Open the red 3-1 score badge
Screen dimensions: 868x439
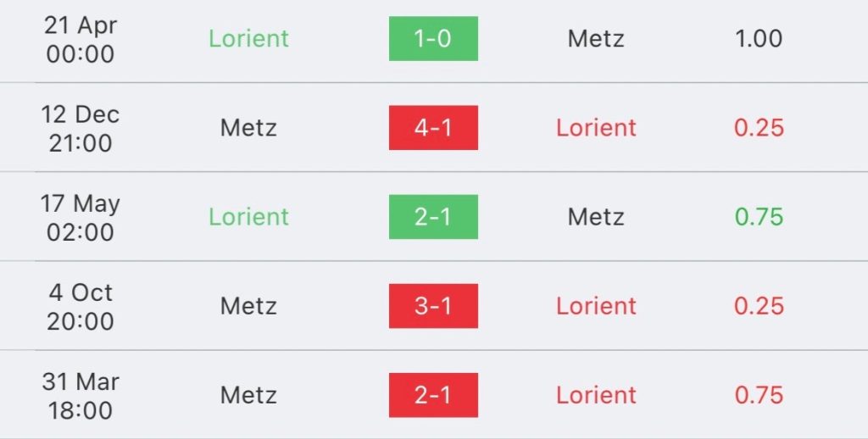point(433,306)
